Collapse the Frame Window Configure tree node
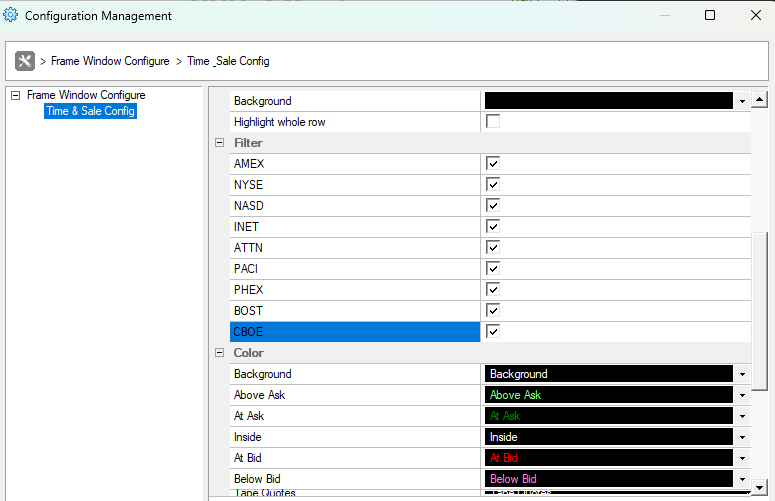This screenshot has width=775, height=501. (x=16, y=95)
